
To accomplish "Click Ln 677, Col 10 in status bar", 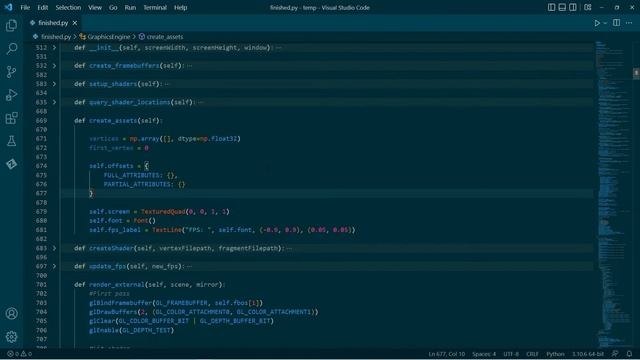I will [x=447, y=354].
